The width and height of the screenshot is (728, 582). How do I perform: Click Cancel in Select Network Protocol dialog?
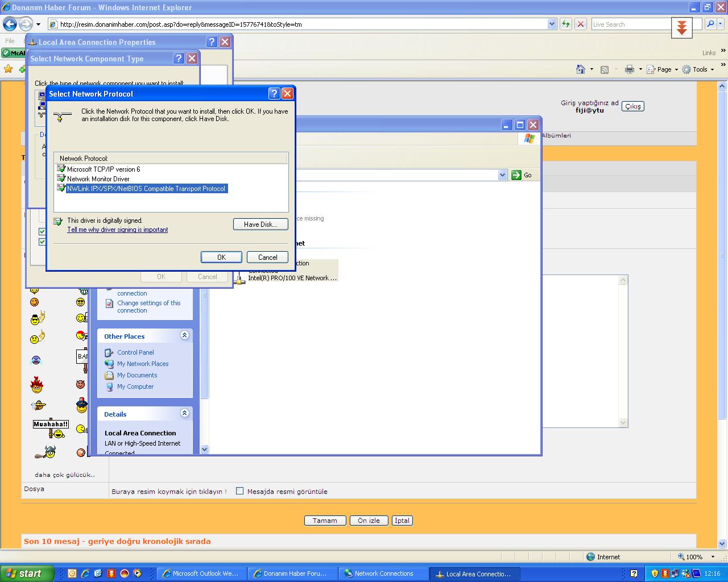(x=267, y=257)
